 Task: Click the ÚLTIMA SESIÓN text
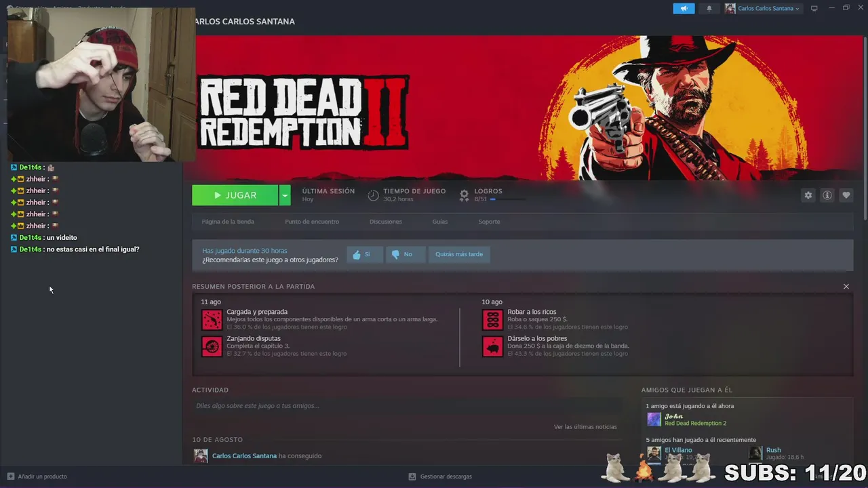(x=328, y=191)
